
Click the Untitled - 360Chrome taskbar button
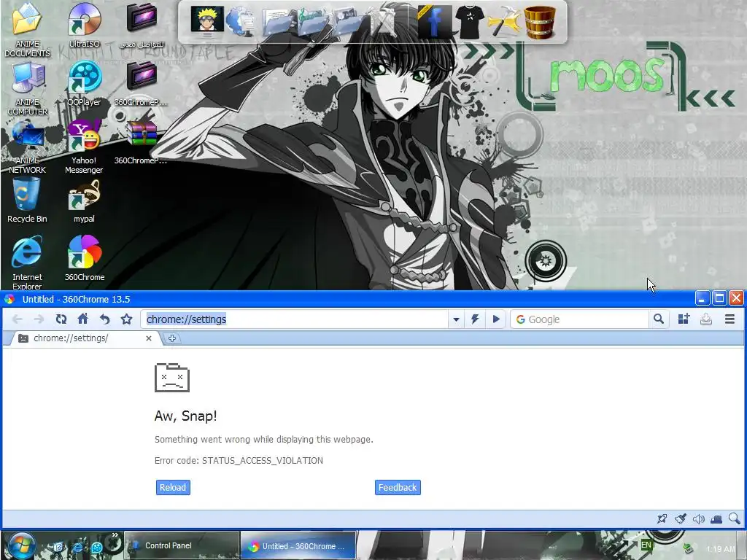298,545
